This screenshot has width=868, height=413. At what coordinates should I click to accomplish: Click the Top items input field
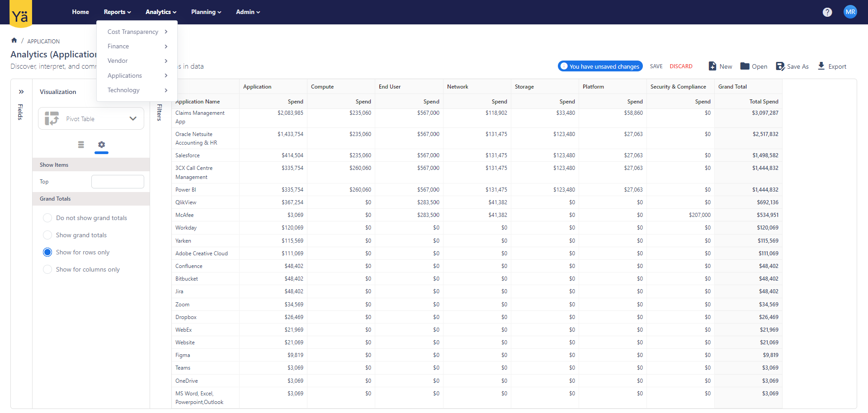coord(118,182)
